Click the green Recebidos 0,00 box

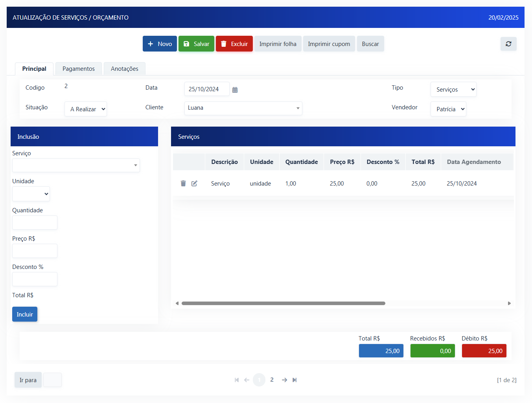pos(433,351)
